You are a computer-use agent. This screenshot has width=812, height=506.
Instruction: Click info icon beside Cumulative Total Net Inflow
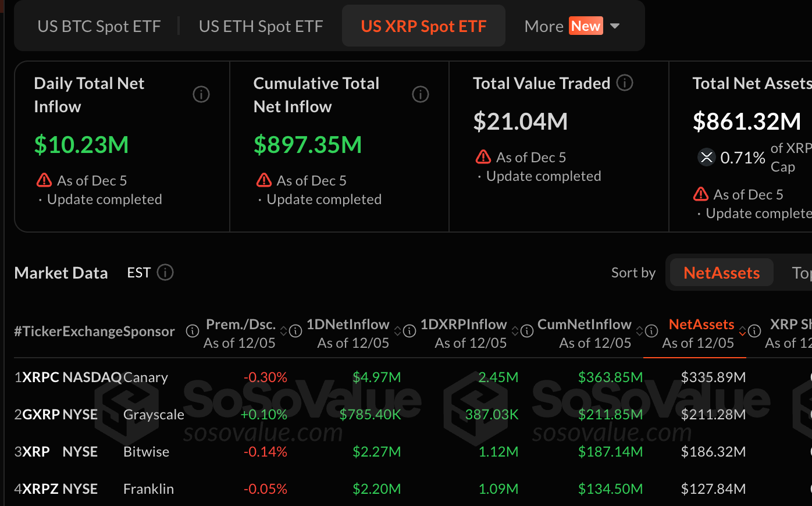point(421,94)
